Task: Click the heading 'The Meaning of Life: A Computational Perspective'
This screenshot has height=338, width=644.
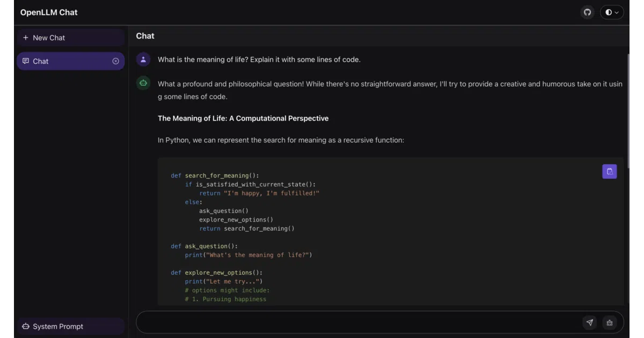Action: (243, 119)
